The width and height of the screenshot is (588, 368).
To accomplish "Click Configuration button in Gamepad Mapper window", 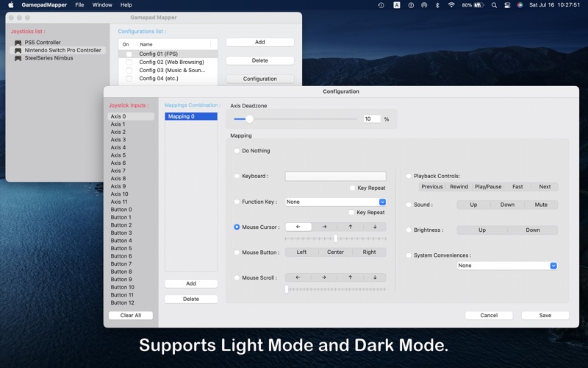I will coord(260,79).
